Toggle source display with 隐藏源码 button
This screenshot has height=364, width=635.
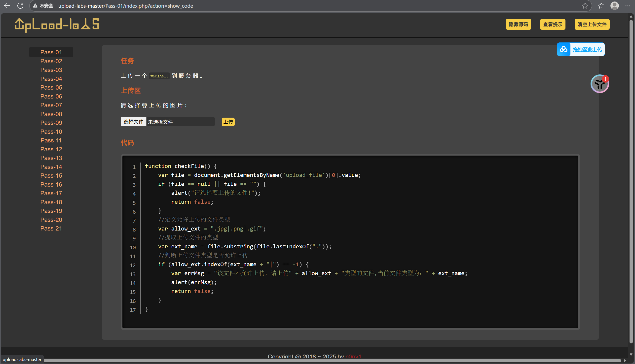click(518, 25)
